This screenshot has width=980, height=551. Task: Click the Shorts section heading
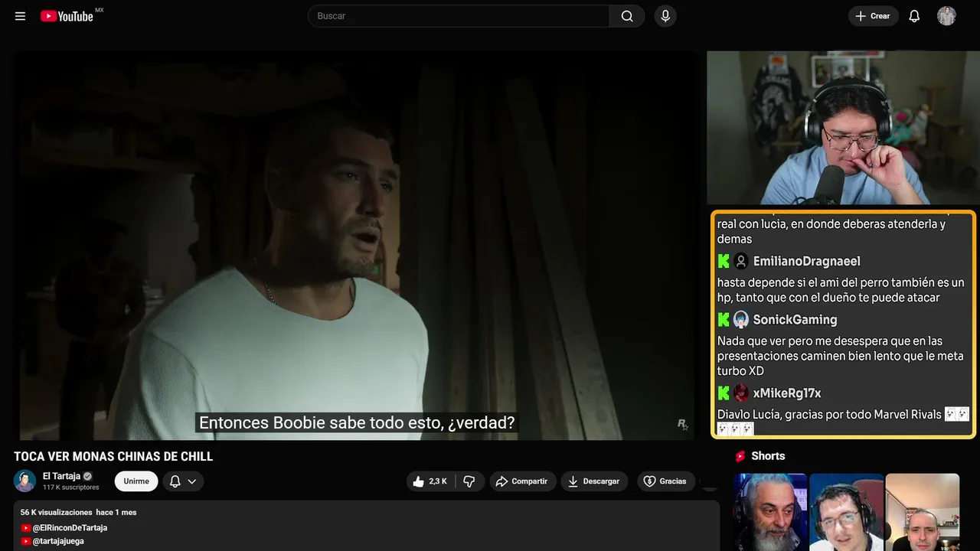(x=768, y=456)
